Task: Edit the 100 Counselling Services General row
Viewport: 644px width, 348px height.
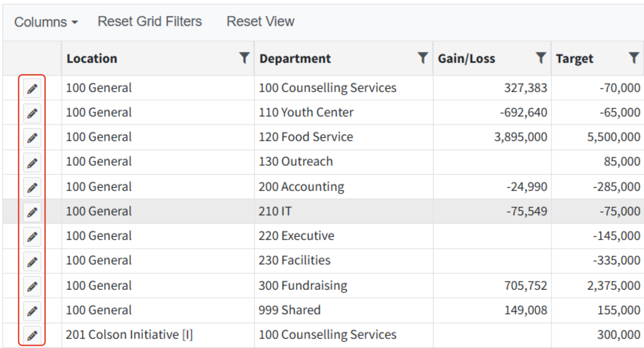Action: pyautogui.click(x=32, y=89)
